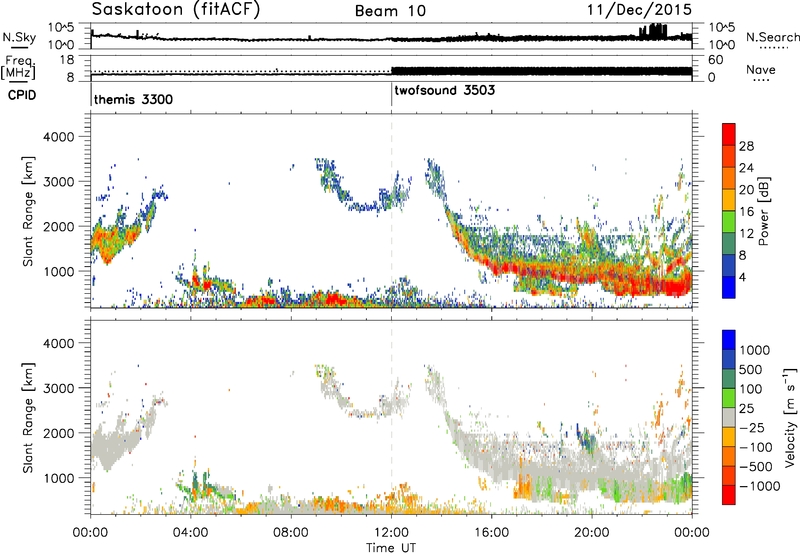This screenshot has height=554, width=800.
Task: Click the 'Nave' legend label
Action: (760, 69)
